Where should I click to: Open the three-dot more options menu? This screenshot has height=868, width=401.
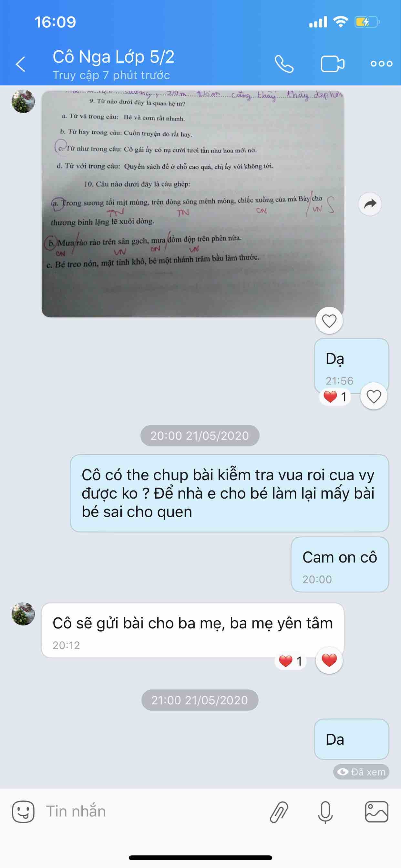point(381,64)
